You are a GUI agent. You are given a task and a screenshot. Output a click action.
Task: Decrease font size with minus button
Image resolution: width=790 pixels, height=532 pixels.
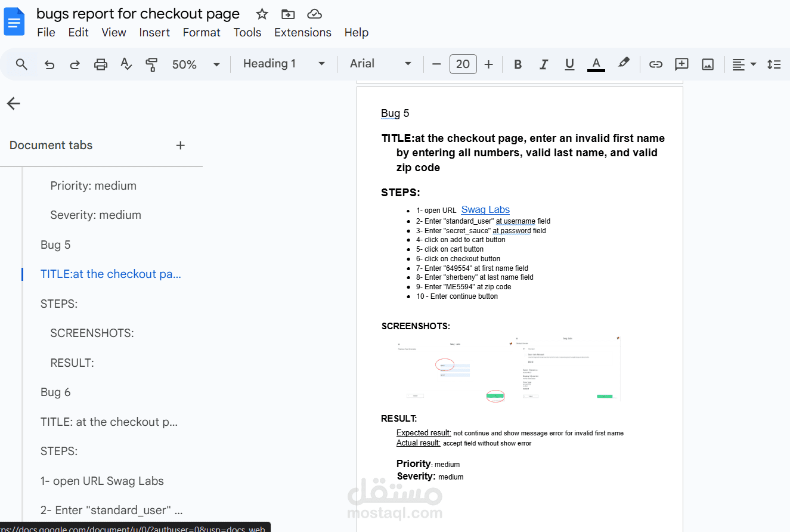(x=436, y=64)
